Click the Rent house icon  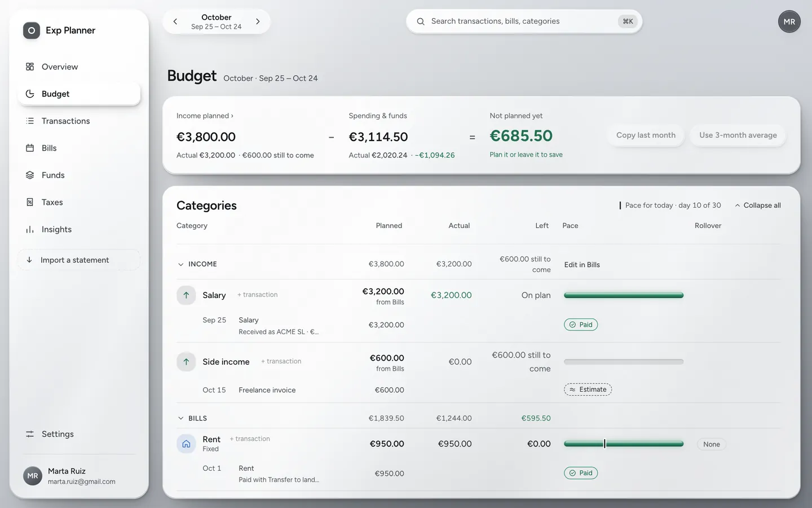(186, 444)
